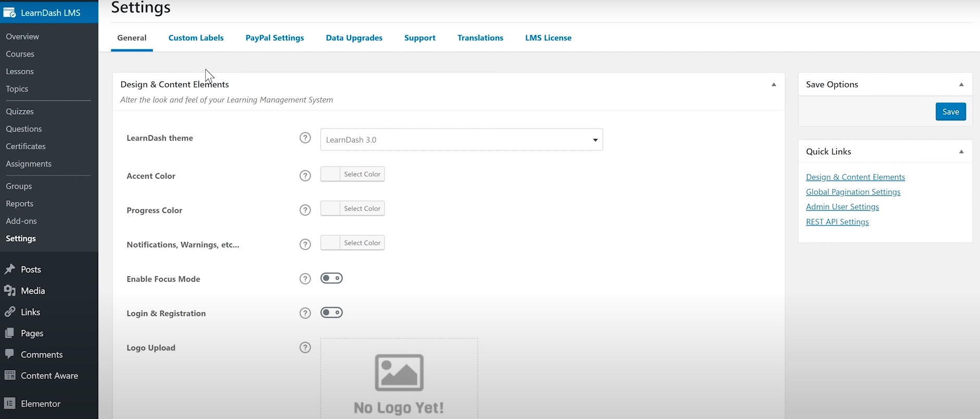Open Topics in LearnDash menu

click(x=17, y=88)
